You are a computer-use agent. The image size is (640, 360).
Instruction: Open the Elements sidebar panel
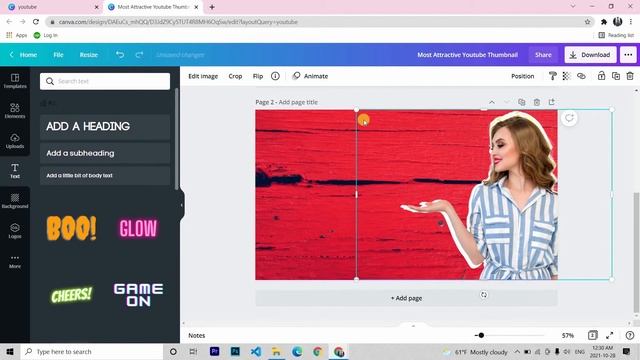click(x=15, y=111)
